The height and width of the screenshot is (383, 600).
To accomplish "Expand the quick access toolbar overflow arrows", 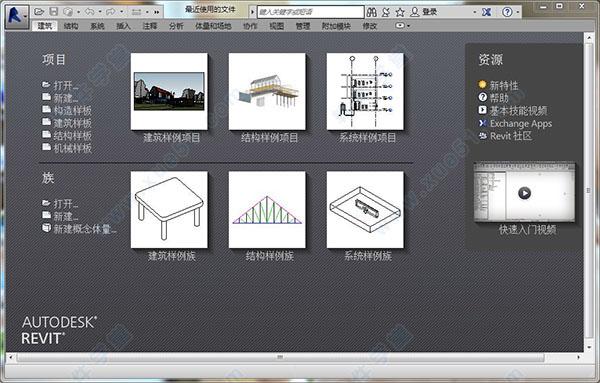I will click(x=157, y=12).
